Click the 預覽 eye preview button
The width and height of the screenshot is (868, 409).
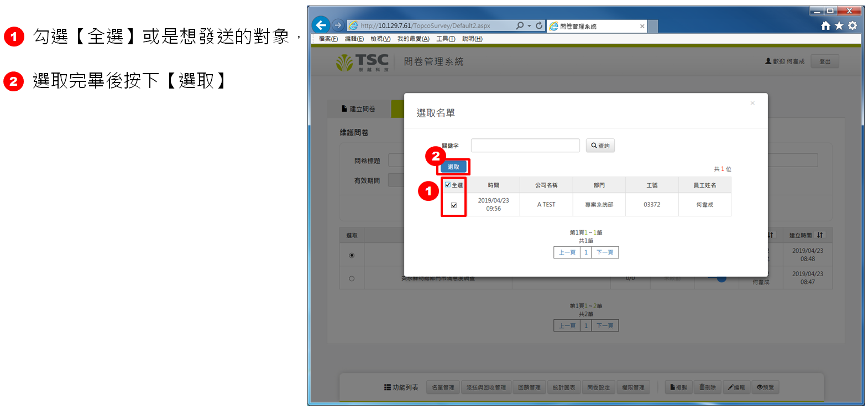coord(765,387)
